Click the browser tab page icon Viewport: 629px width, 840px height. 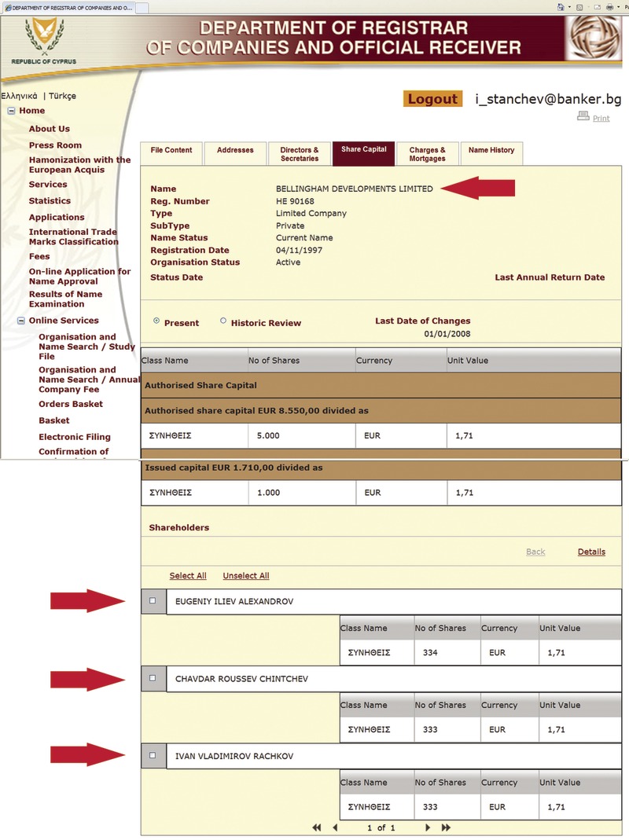tap(8, 8)
